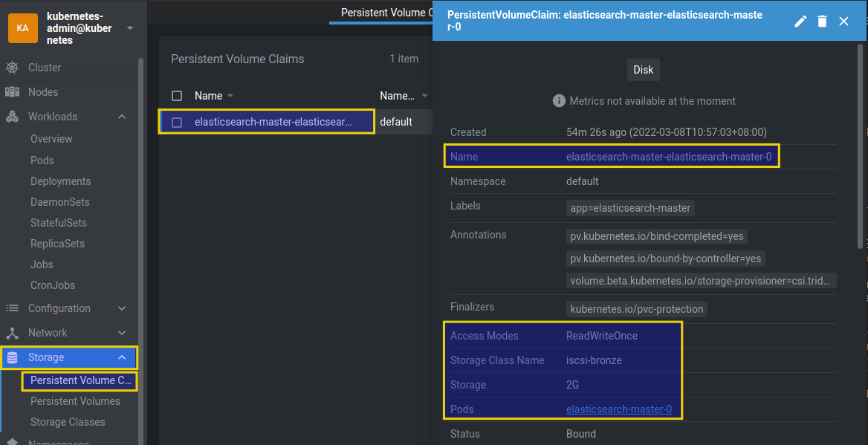Collapse the Storage sidebar section

click(x=123, y=357)
